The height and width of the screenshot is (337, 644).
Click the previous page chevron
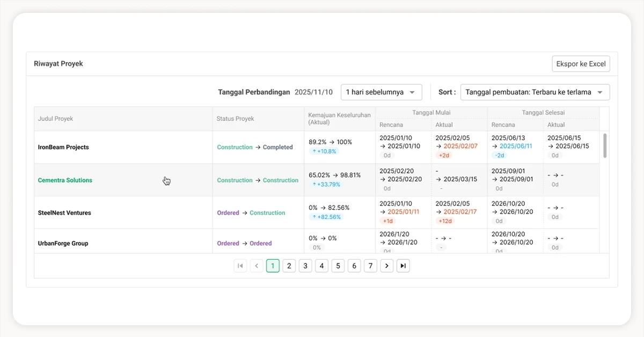257,266
